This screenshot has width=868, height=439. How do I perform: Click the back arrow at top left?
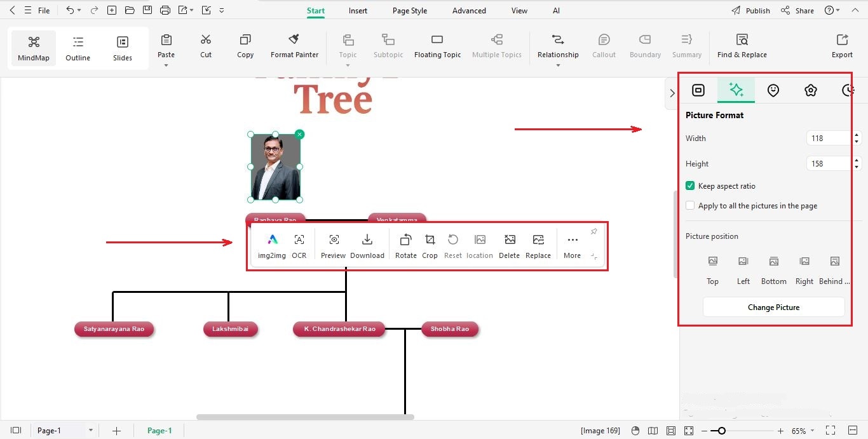coord(11,10)
